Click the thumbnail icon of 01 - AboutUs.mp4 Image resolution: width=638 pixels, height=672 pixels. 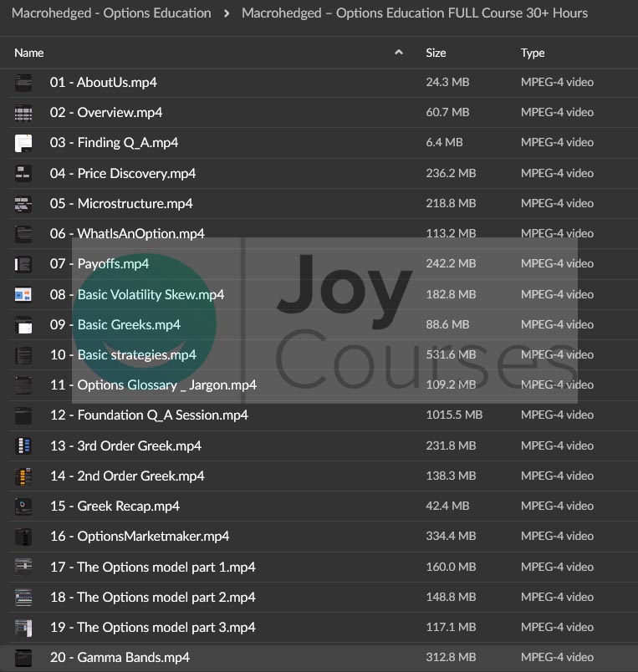[23, 83]
